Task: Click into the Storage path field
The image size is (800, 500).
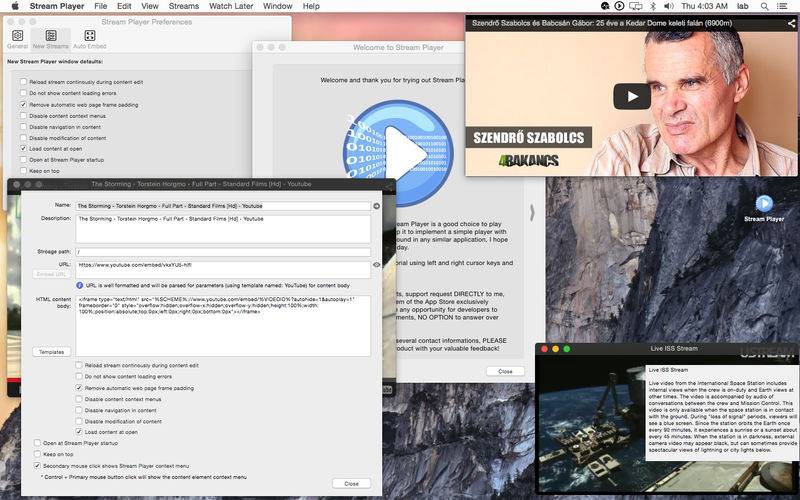Action: pos(223,252)
